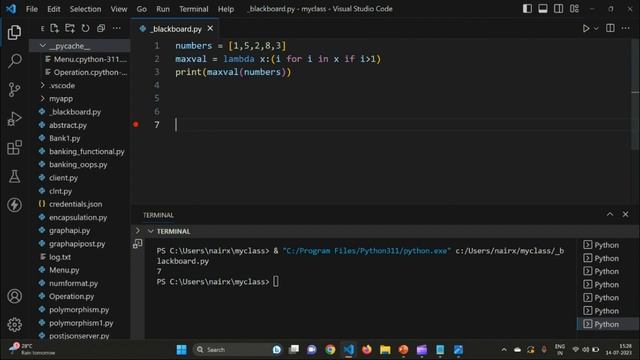
Task: Open the Accounts menu icon
Action: coord(14,296)
